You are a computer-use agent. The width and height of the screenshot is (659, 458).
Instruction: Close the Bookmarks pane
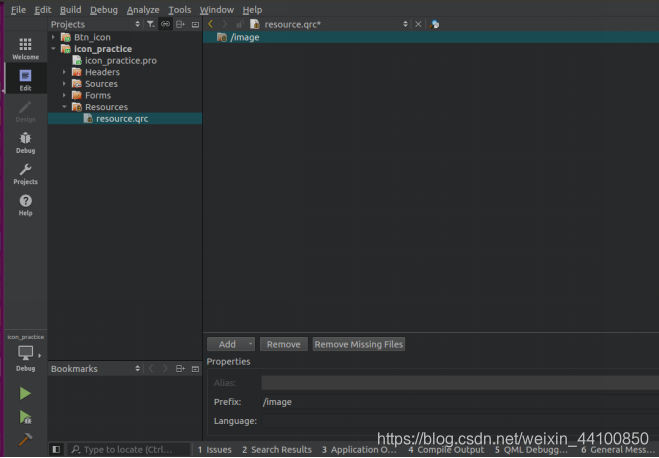(x=195, y=369)
